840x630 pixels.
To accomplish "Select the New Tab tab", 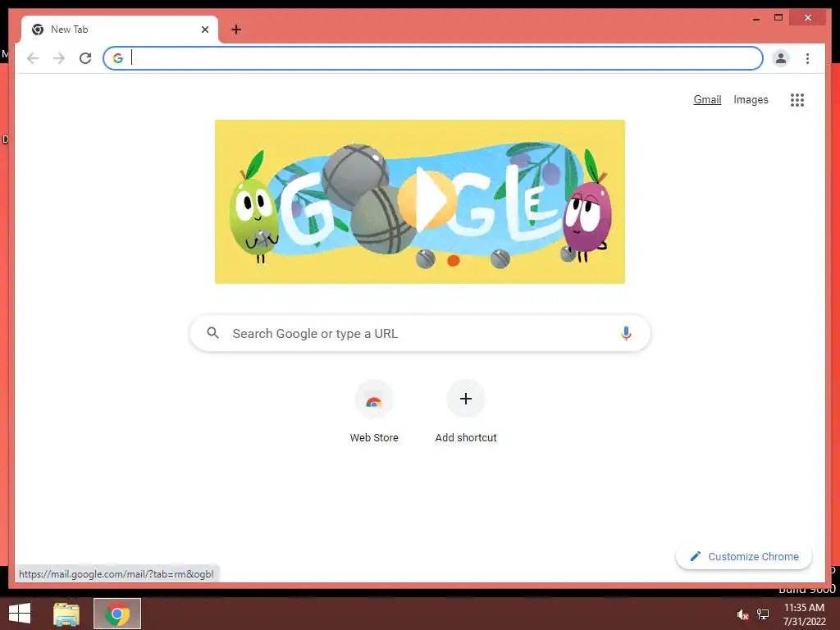I will [119, 30].
